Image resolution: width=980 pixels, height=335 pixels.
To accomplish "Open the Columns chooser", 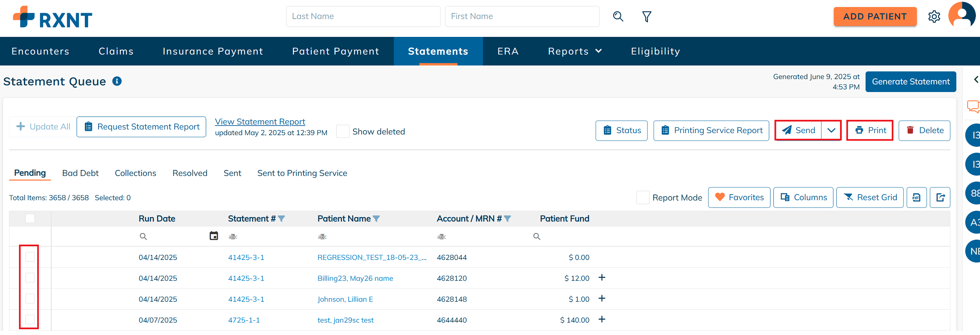I will (803, 197).
